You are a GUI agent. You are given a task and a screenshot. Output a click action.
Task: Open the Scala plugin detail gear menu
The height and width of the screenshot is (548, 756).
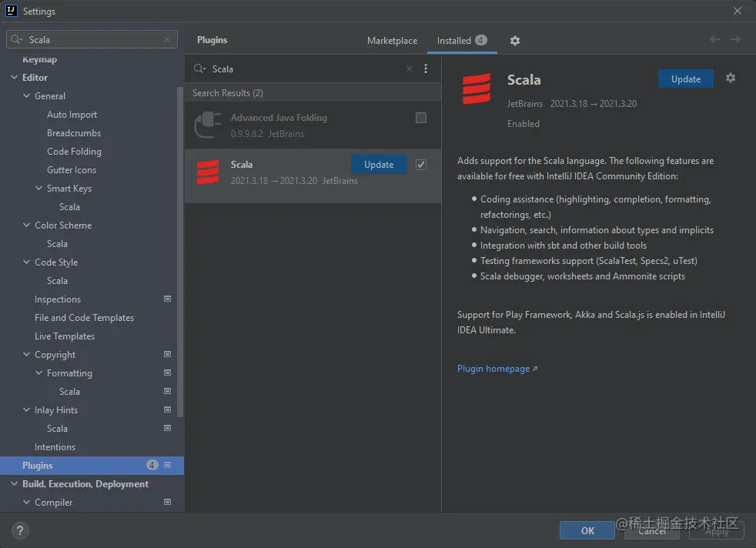tap(731, 78)
